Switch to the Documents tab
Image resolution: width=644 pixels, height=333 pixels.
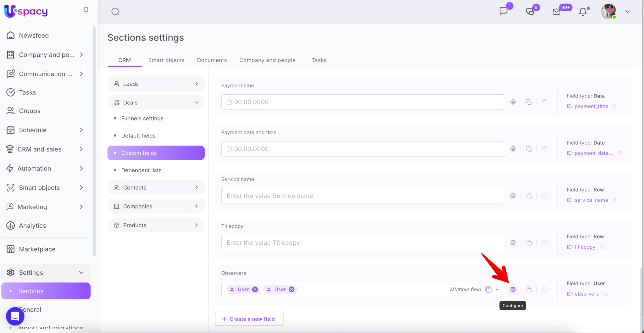(212, 60)
